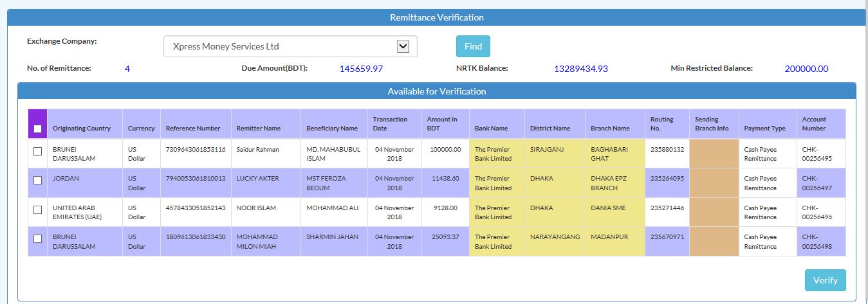This screenshot has width=868, height=304.
Task: Tick the select-all checkbox in table header
Action: [x=37, y=129]
